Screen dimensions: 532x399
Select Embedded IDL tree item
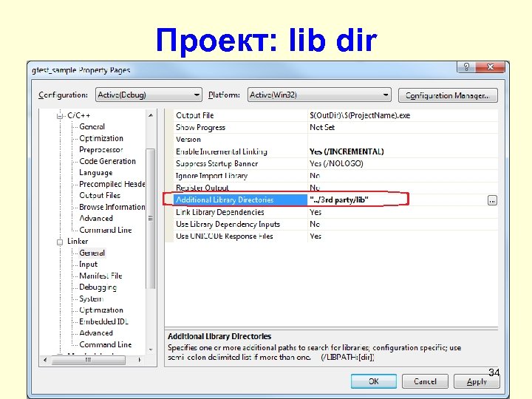click(103, 321)
